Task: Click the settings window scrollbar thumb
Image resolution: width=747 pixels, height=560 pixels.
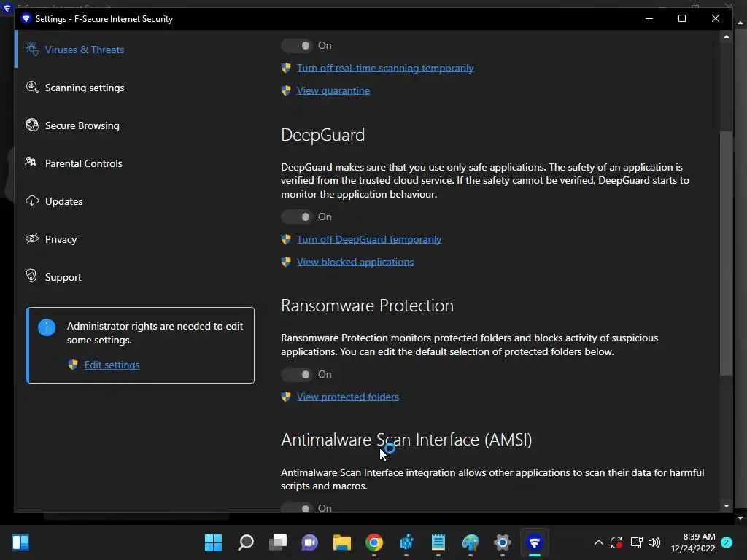Action: click(x=726, y=253)
